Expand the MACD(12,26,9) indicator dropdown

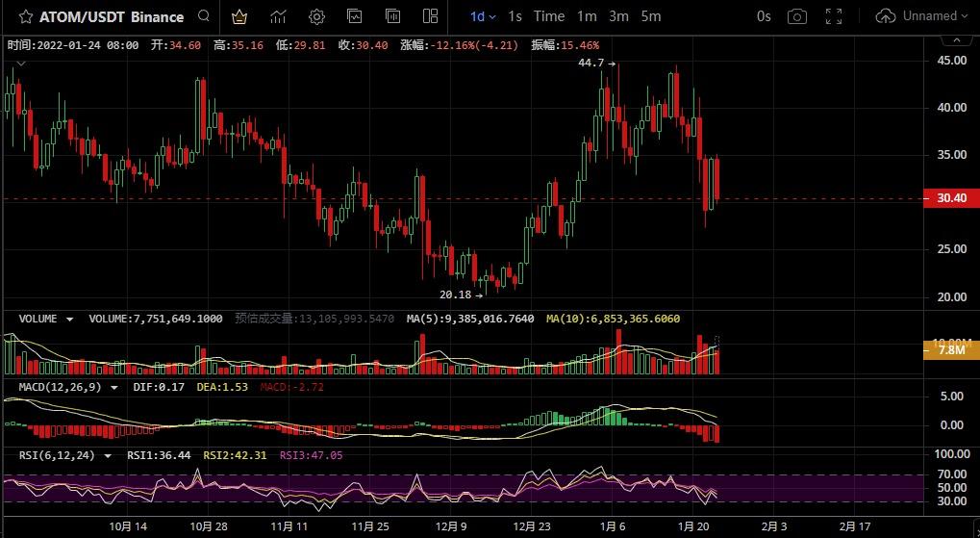[114, 387]
